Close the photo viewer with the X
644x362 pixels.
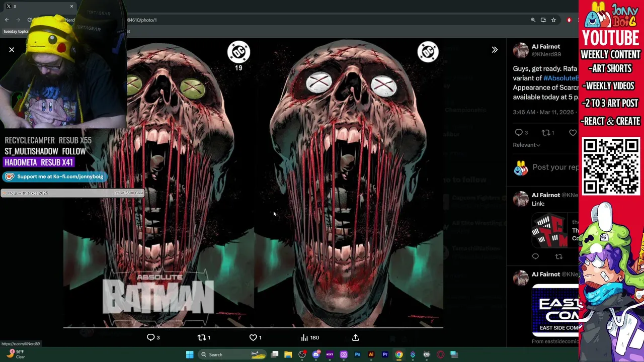point(12,50)
